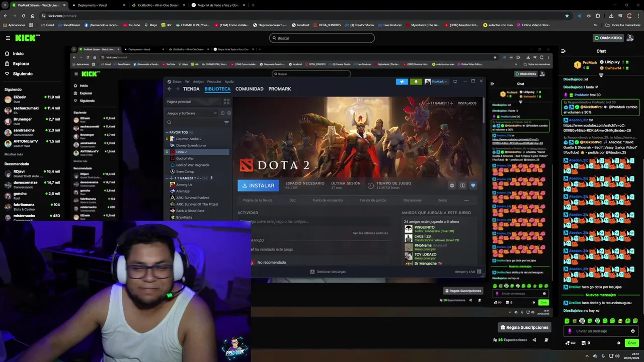
Task: Open Steam Amigos menu
Action: [x=198, y=81]
